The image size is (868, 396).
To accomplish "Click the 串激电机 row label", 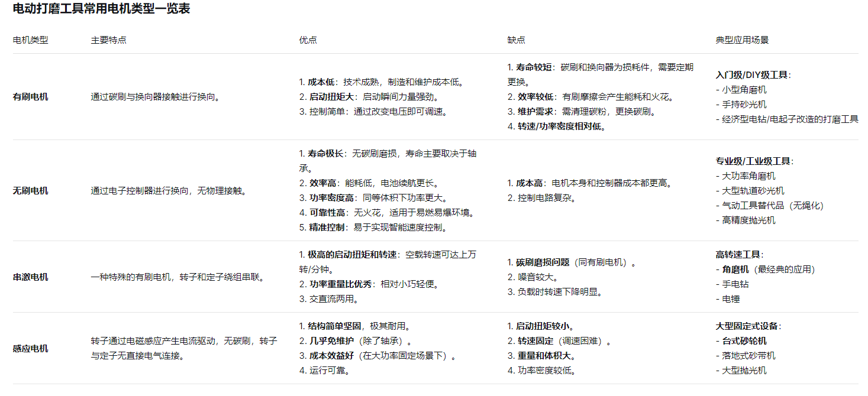I will click(x=30, y=277).
